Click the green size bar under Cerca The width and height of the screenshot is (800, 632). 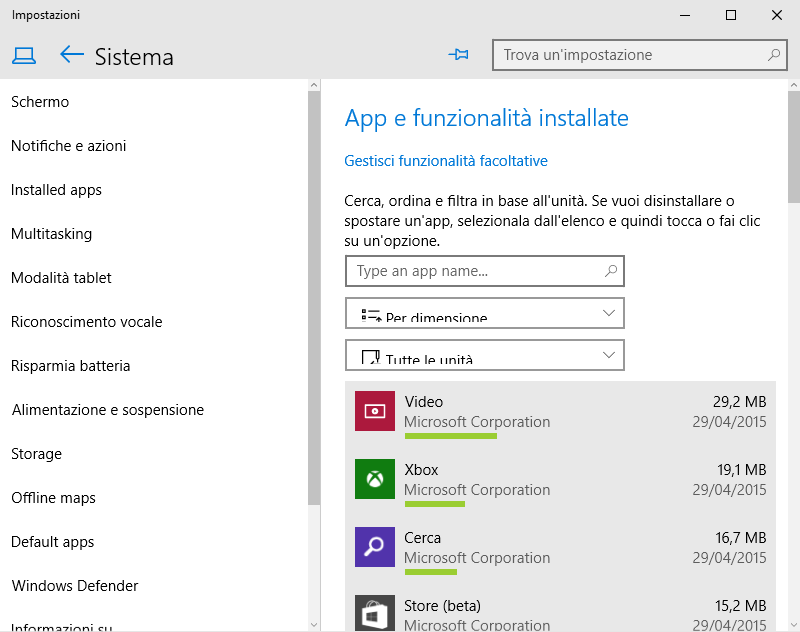pyautogui.click(x=431, y=572)
